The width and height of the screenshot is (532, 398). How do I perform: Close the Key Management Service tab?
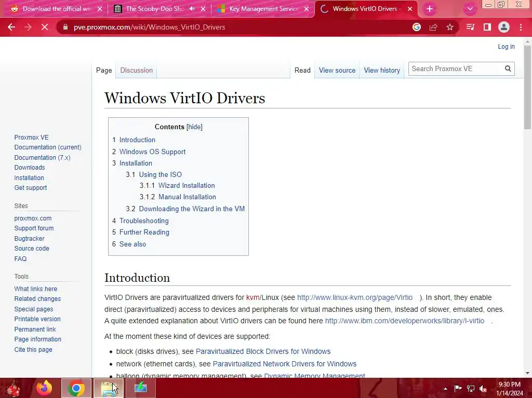click(x=307, y=9)
